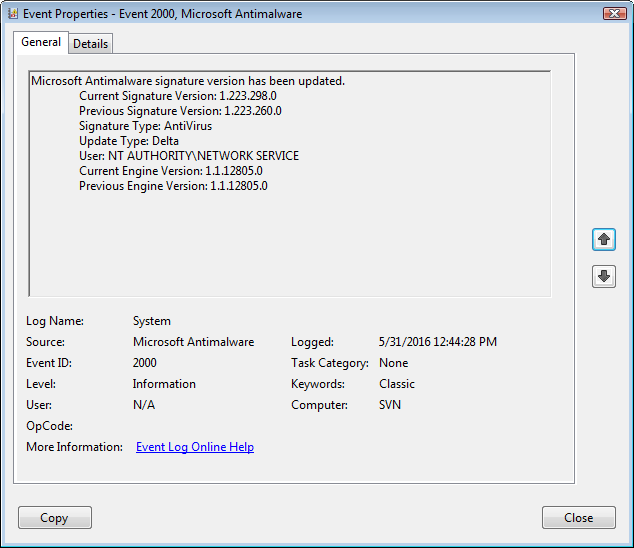
Task: Click the Current Signature Version 1.223.298.0 line
Action: coord(178,96)
